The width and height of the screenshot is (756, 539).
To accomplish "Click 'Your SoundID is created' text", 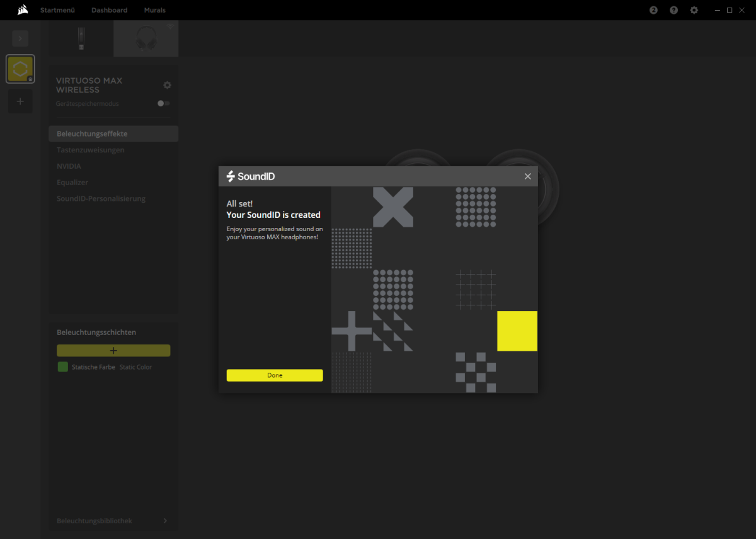I will click(273, 215).
